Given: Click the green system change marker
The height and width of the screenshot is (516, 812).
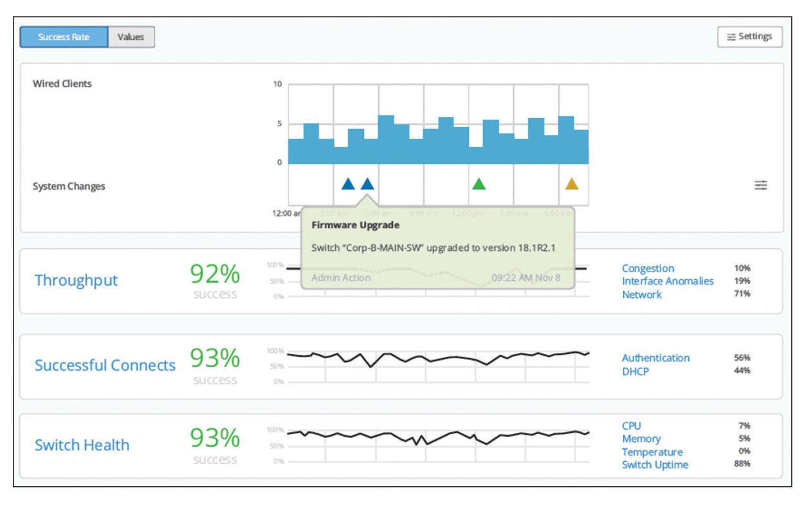Looking at the screenshot, I should click(x=479, y=184).
